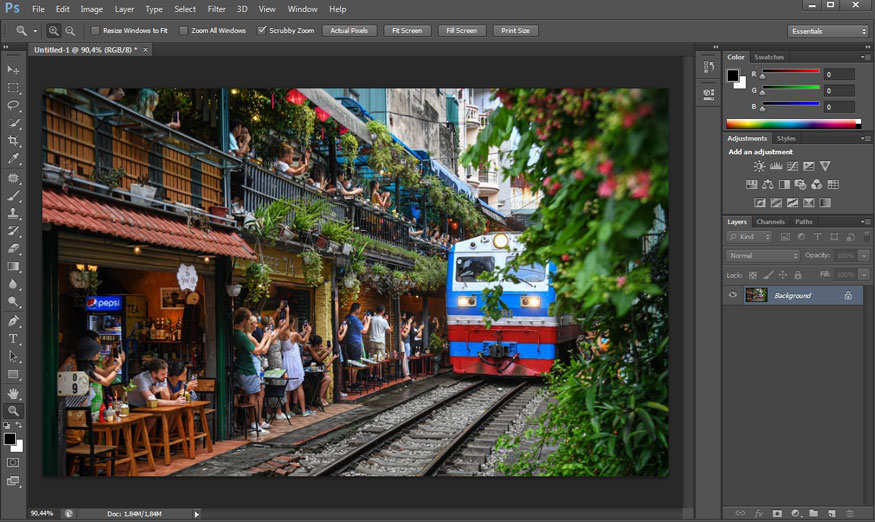The height and width of the screenshot is (522, 875).
Task: Click the Zoom Out magnifier icon
Action: [69, 31]
